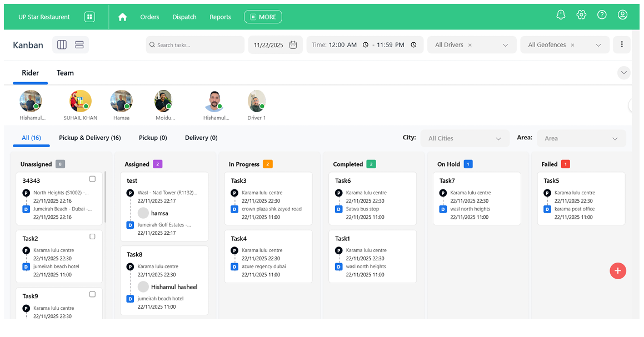Click the apps grid icon next to restaurant name

point(89,16)
